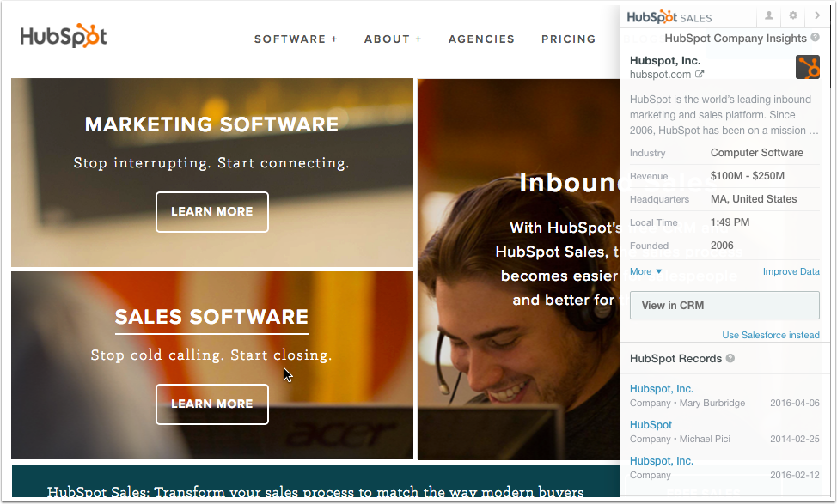Image resolution: width=837 pixels, height=504 pixels.
Task: Click the Improve Data link
Action: pos(791,271)
